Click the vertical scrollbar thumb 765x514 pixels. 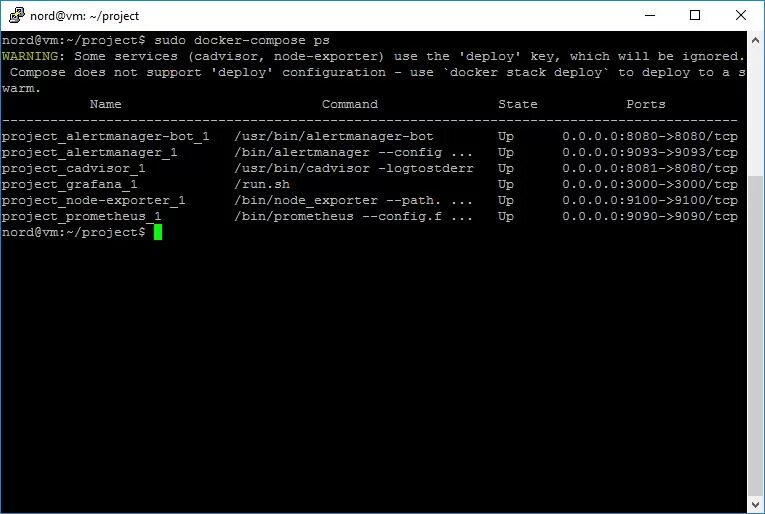[x=755, y=336]
